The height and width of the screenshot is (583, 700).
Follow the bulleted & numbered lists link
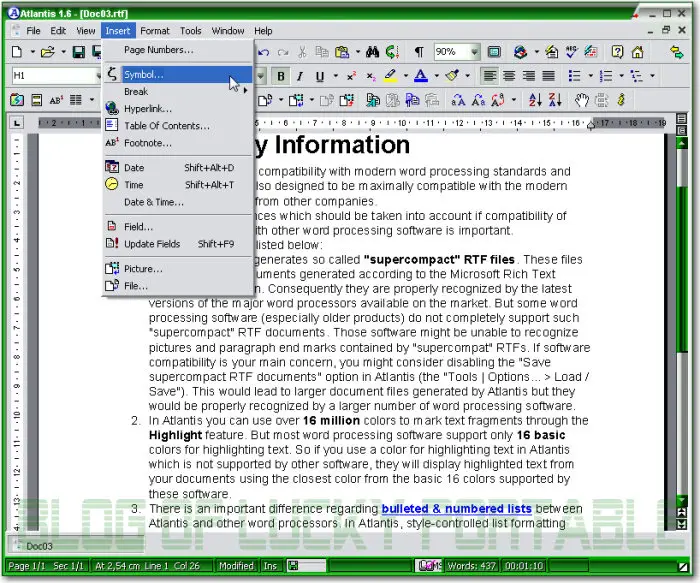click(x=456, y=508)
